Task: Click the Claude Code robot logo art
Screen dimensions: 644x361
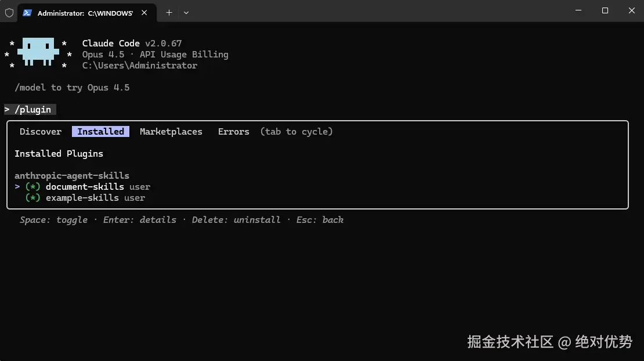Action: coord(38,52)
